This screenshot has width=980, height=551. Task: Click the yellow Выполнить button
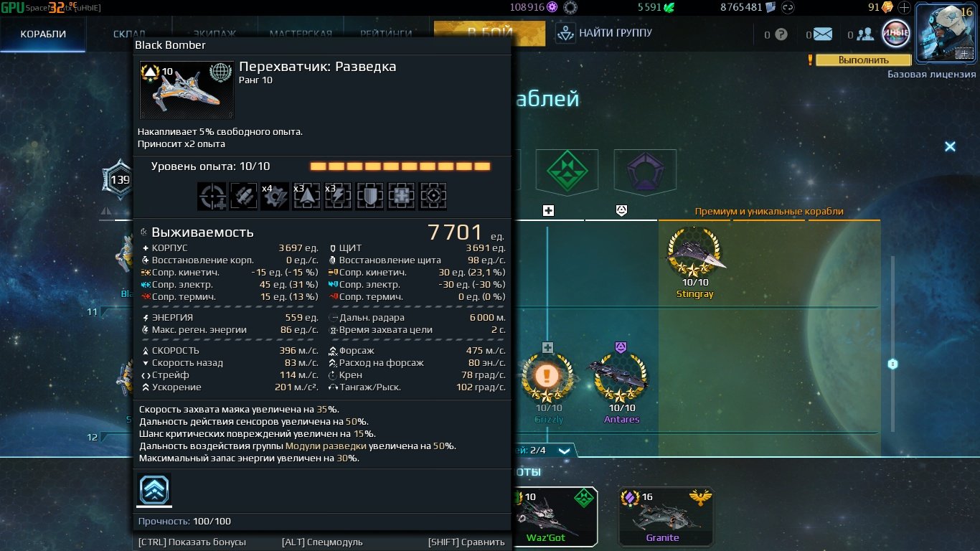[863, 60]
